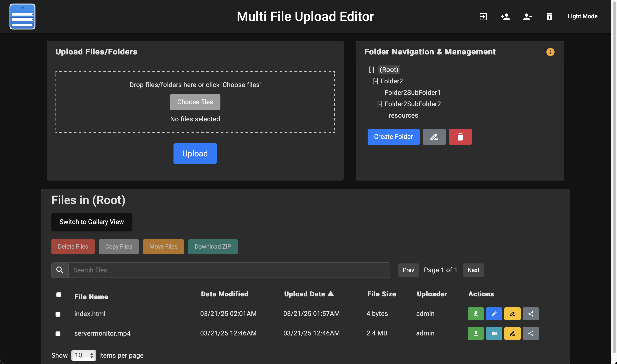Tick the select-all files checkbox
This screenshot has height=364, width=617.
point(59,295)
